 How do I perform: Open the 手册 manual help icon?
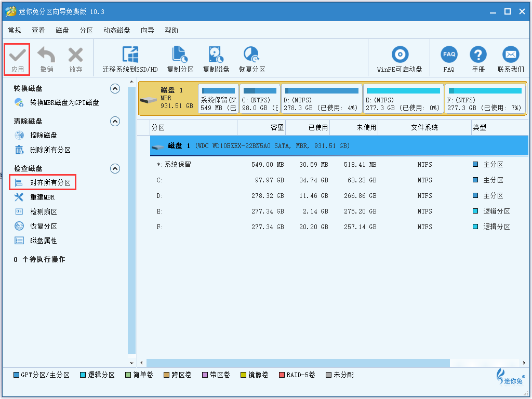(x=478, y=54)
